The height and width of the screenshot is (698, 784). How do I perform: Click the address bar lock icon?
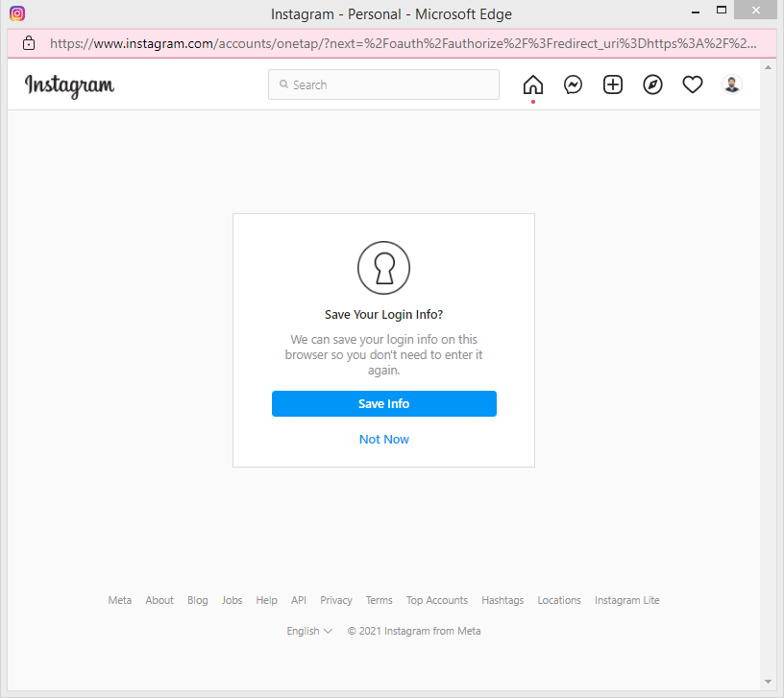pyautogui.click(x=29, y=43)
